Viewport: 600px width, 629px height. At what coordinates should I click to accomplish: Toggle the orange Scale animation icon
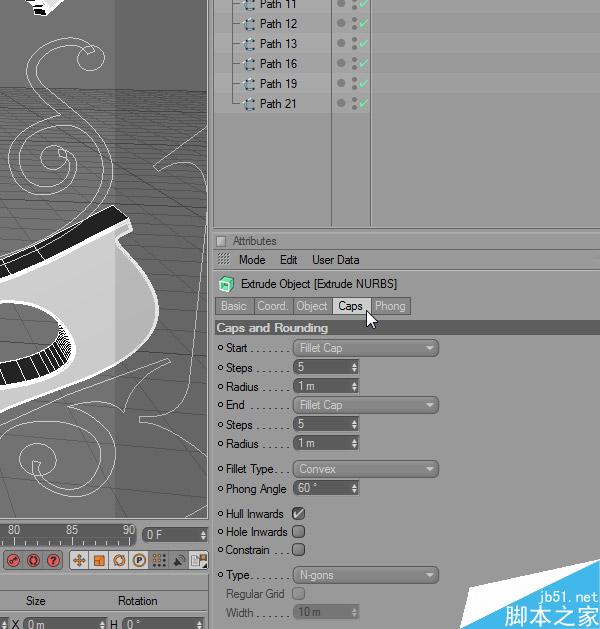[x=99, y=560]
